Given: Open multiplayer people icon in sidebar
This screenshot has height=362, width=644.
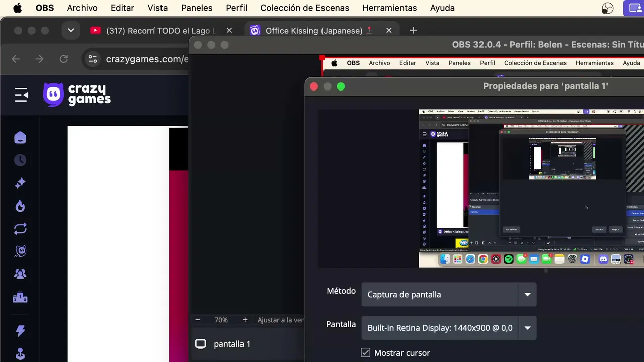Looking at the screenshot, I should [x=20, y=274].
